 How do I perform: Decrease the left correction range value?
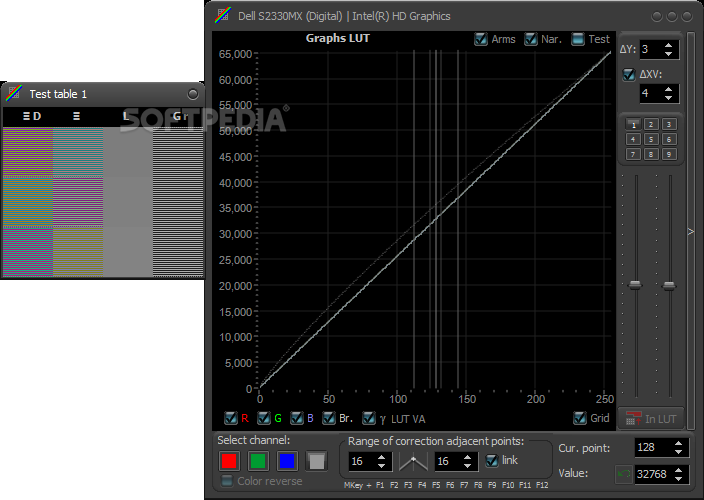point(381,465)
